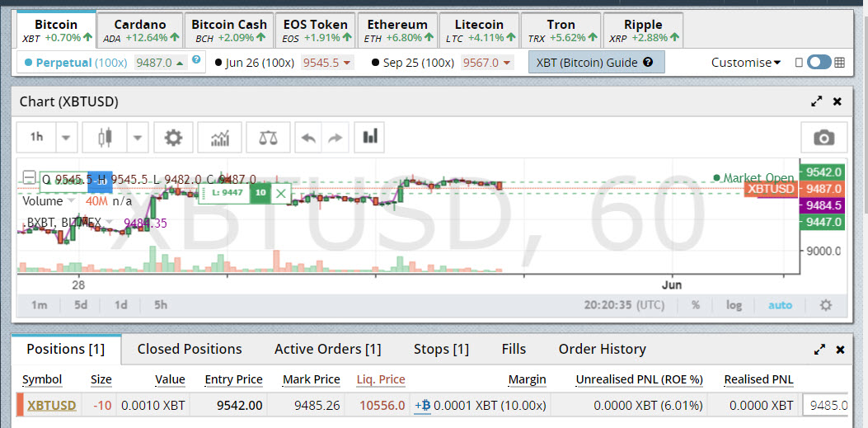This screenshot has height=428, width=868.
Task: Expand Positions panel to fullscreen
Action: click(x=819, y=350)
